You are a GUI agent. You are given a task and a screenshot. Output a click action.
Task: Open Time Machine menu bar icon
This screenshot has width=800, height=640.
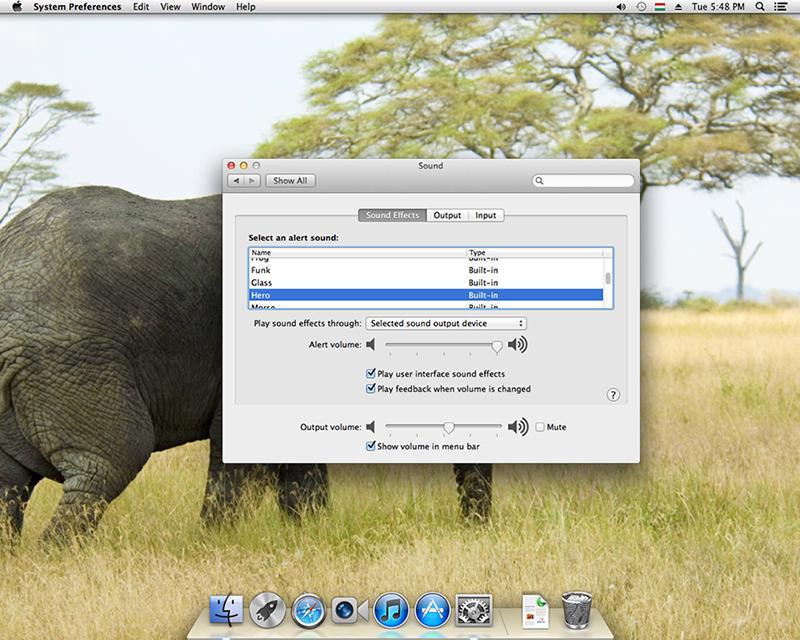(641, 7)
